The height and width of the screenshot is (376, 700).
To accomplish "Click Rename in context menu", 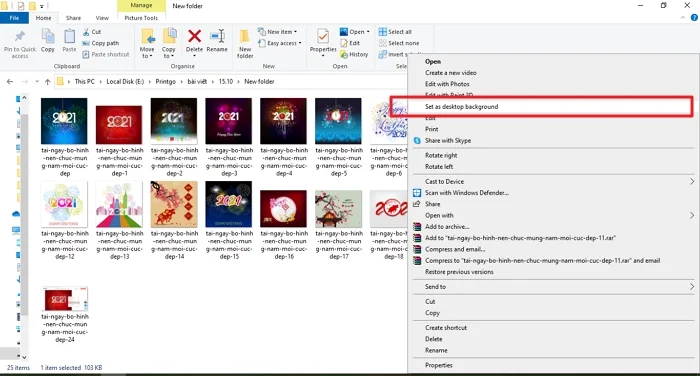I will coord(436,351).
